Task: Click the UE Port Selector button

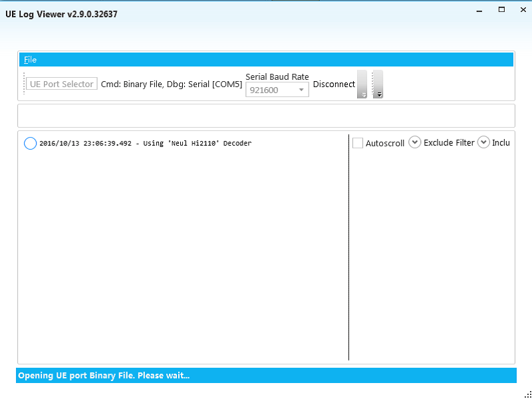Action: point(62,84)
